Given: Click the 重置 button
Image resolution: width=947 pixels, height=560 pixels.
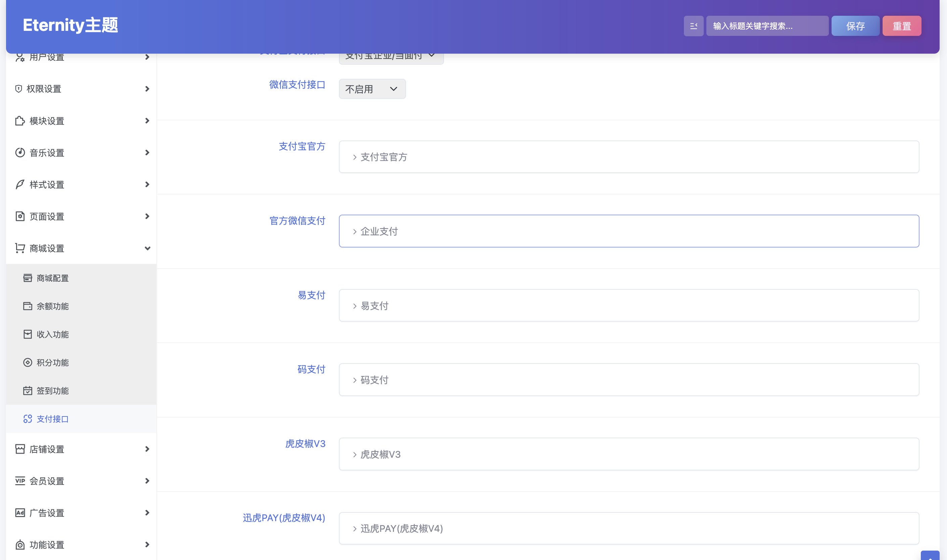Looking at the screenshot, I should (901, 26).
